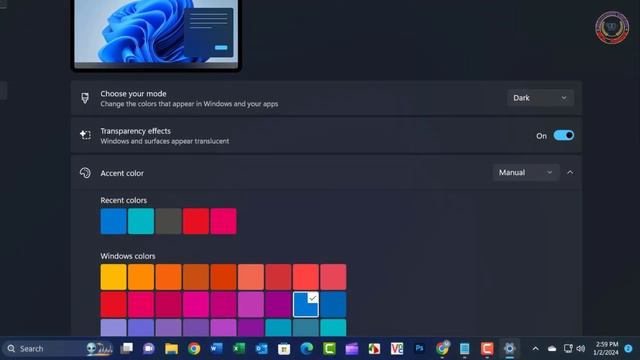Open the purple Teams Chat taskbar icon
Image resolution: width=640 pixels, height=360 pixels.
149,349
